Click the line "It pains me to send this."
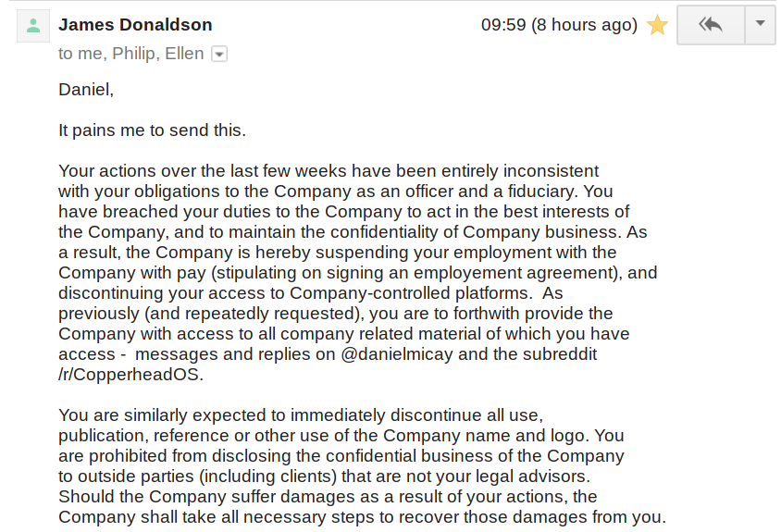 pyautogui.click(x=152, y=130)
